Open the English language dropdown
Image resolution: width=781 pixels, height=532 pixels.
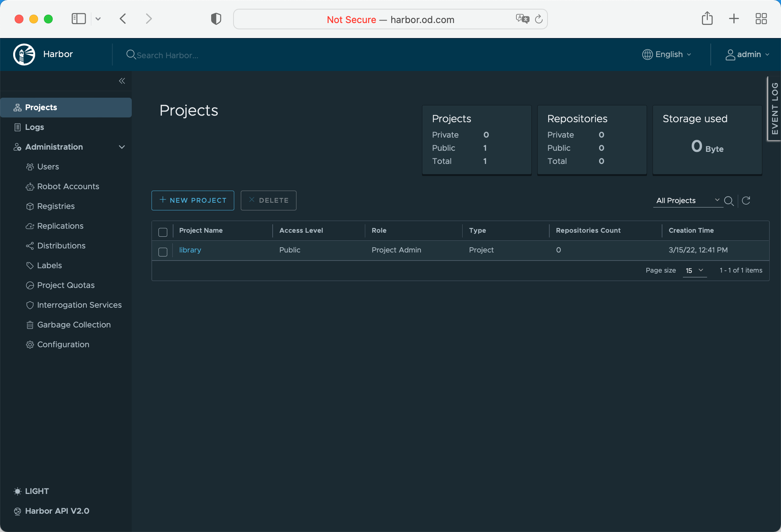[x=667, y=54]
